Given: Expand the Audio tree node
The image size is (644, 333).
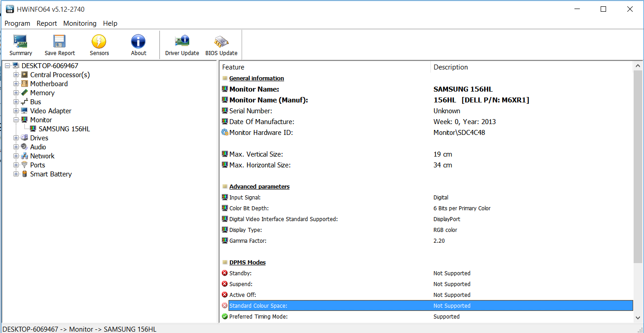Looking at the screenshot, I should click(x=16, y=147).
